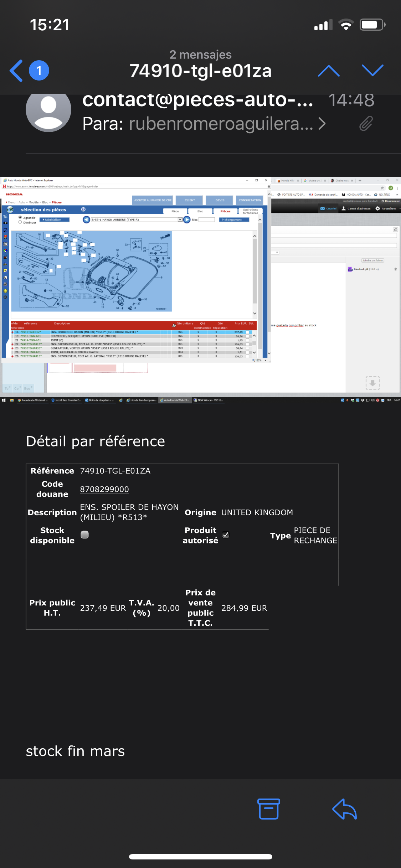The height and width of the screenshot is (868, 401).
Task: Tick the Sél. checkbox for row 74914-TGG-A01
Action: coord(247,340)
